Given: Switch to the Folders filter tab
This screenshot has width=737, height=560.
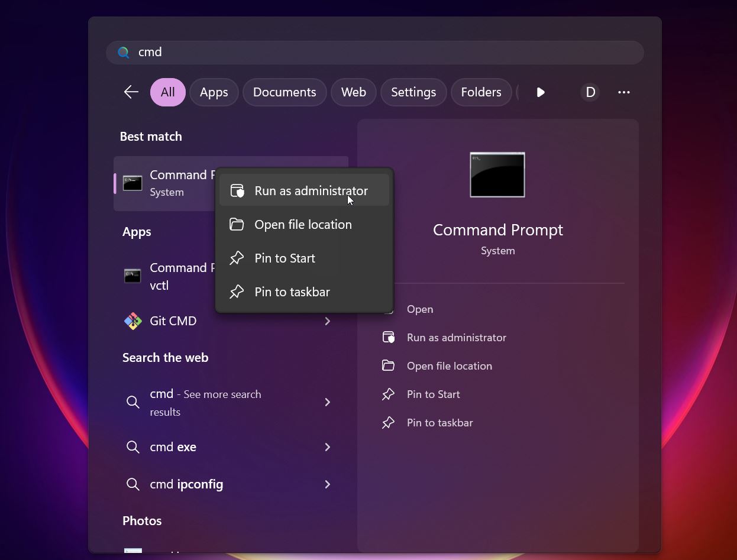Looking at the screenshot, I should click(481, 92).
